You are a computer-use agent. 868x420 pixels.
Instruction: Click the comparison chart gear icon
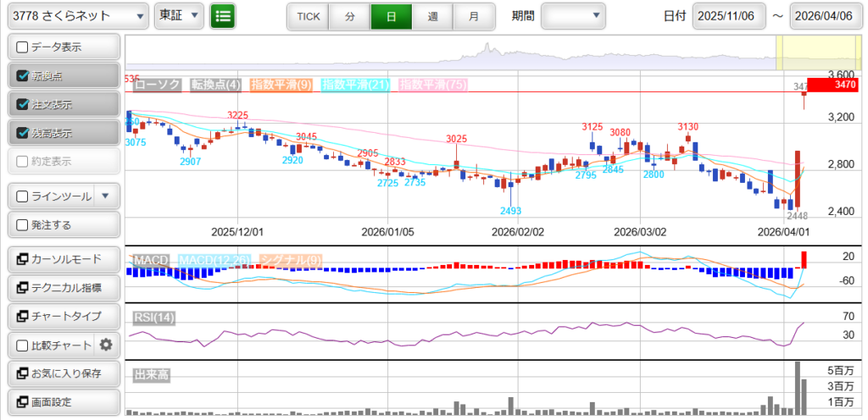[x=106, y=345]
